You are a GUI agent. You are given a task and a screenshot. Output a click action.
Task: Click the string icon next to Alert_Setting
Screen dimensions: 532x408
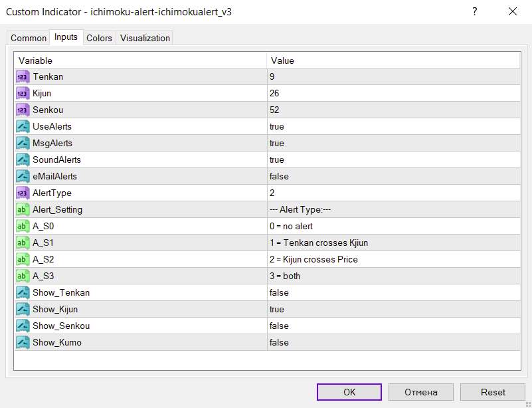(x=23, y=210)
